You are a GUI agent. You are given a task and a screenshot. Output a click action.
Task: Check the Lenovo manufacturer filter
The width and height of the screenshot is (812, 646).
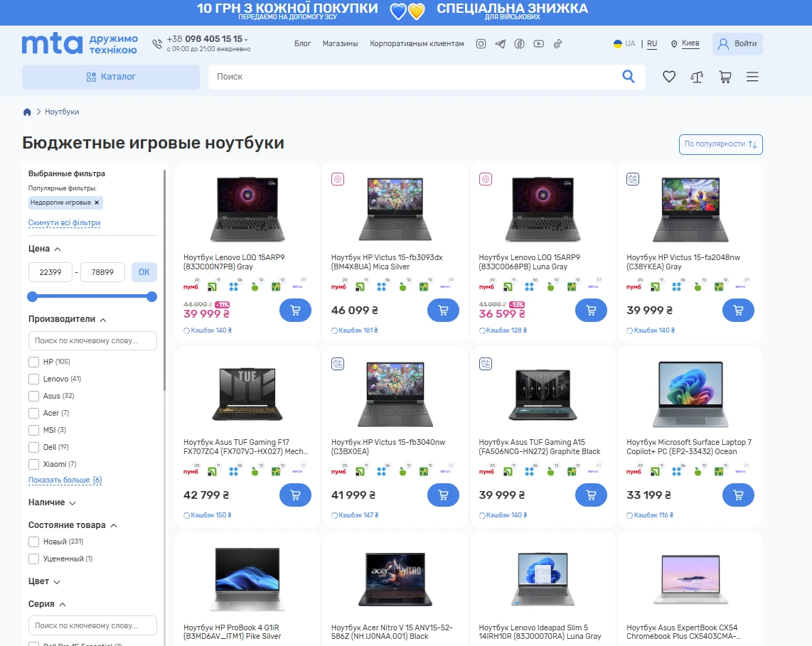pyautogui.click(x=33, y=379)
